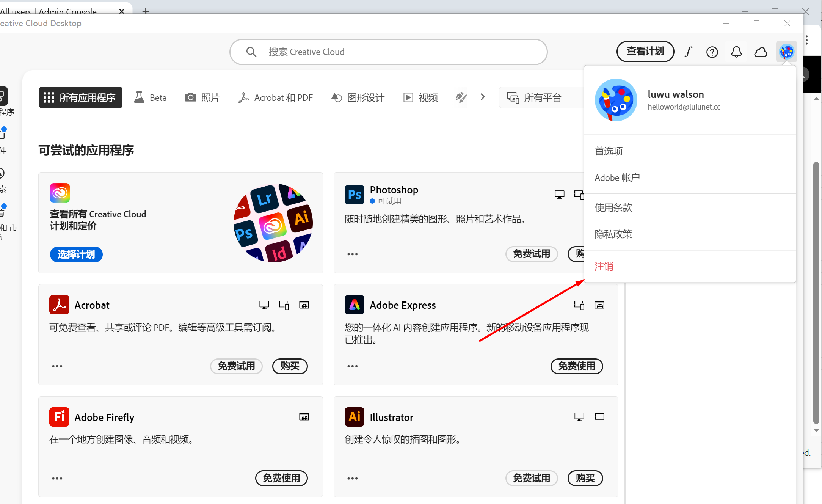Click Illustrator's tablet platform icon
This screenshot has width=822, height=504.
pos(599,417)
